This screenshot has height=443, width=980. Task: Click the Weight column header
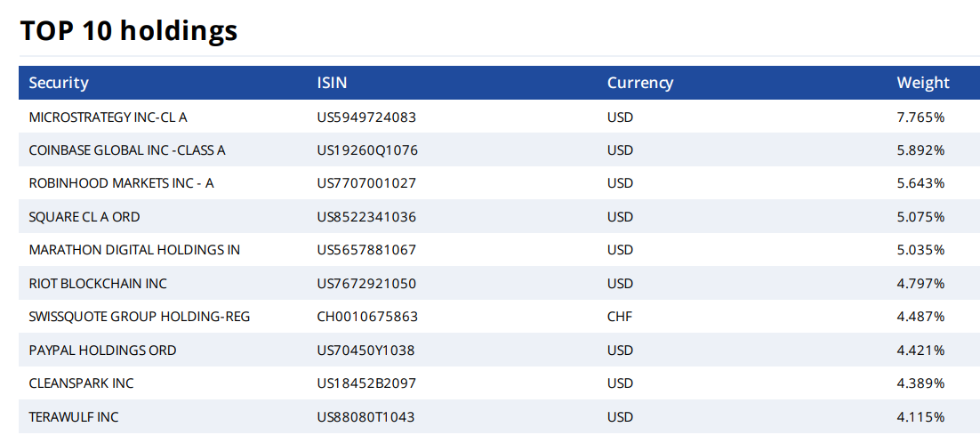[922, 83]
